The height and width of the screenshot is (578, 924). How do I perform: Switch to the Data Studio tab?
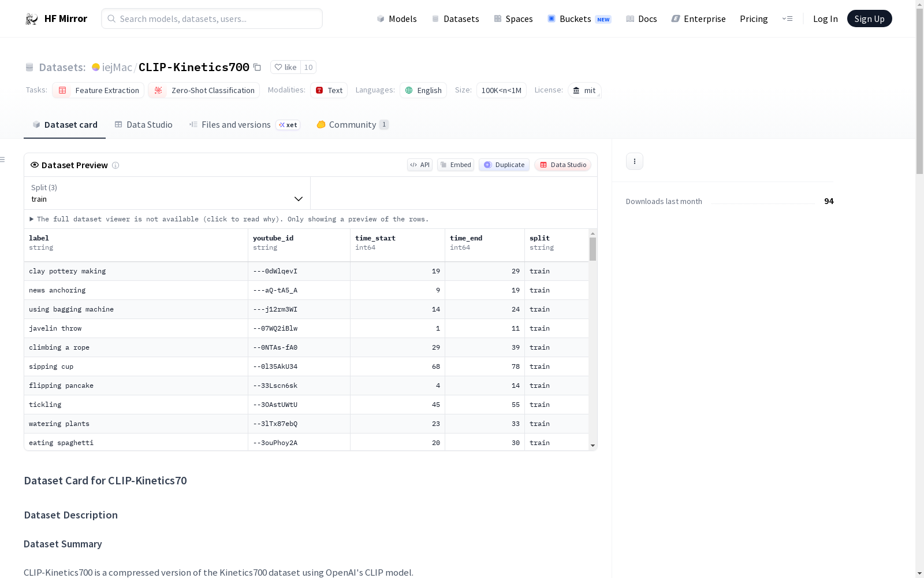144,125
